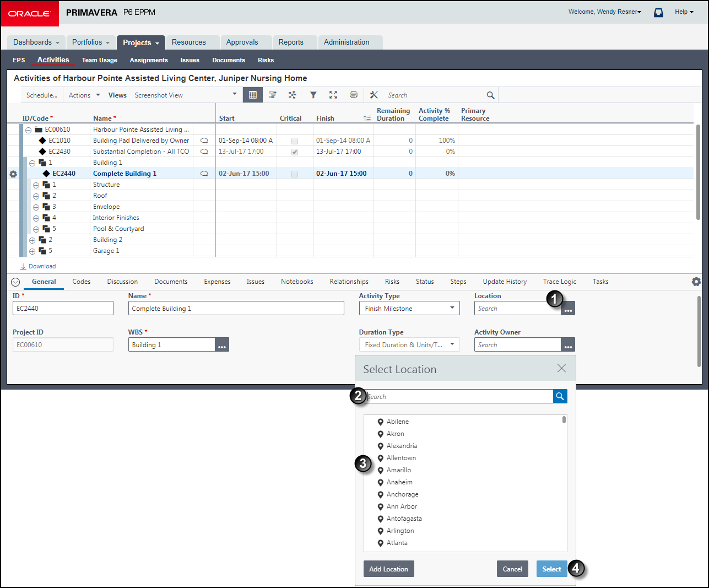Toggle the Critical checkbox for EC1010
Image resolution: width=709 pixels, height=588 pixels.
(295, 141)
